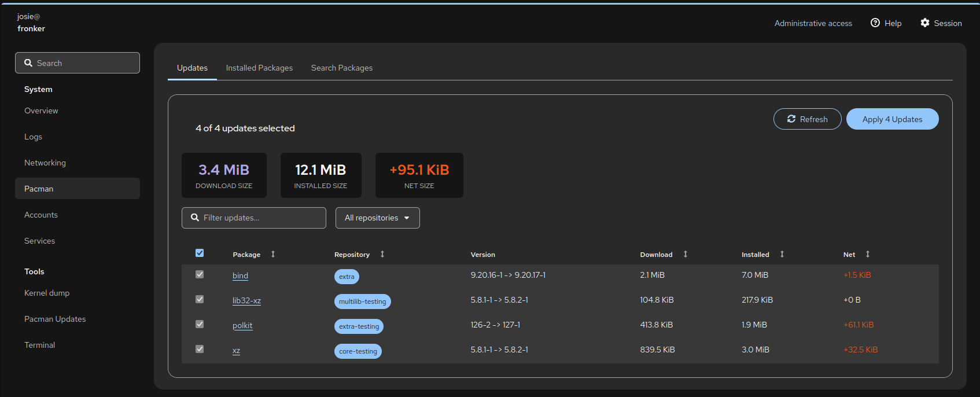Uncheck the bind package checkbox
The image size is (980, 397).
pyautogui.click(x=200, y=274)
